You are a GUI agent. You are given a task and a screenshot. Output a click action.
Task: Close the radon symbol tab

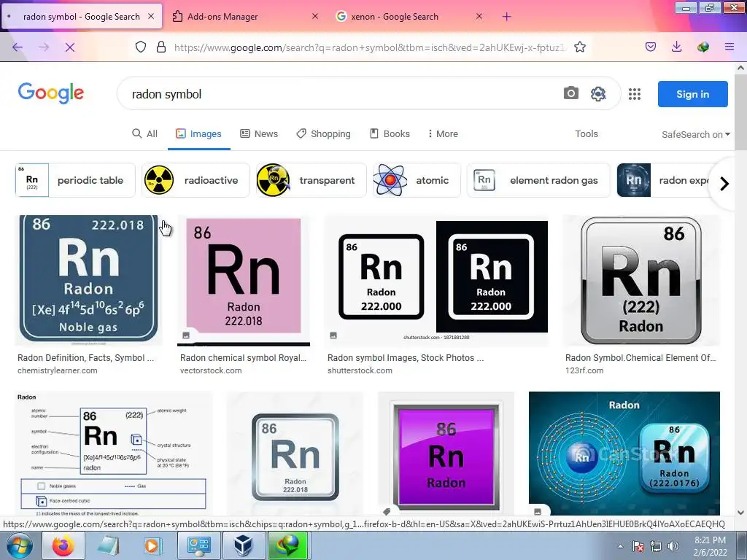(151, 16)
